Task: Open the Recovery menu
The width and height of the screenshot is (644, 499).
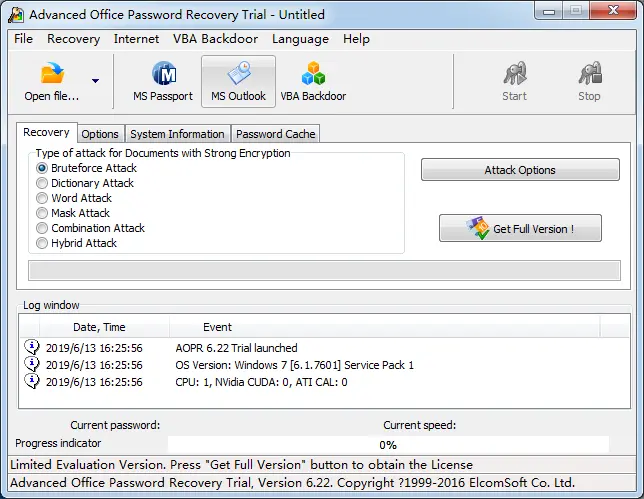Action: coord(74,39)
